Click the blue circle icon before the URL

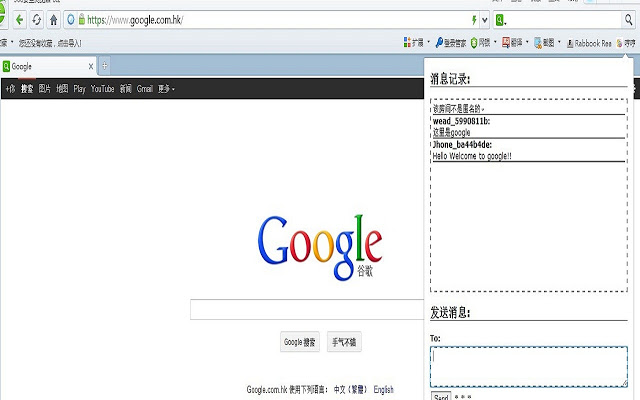coord(71,19)
